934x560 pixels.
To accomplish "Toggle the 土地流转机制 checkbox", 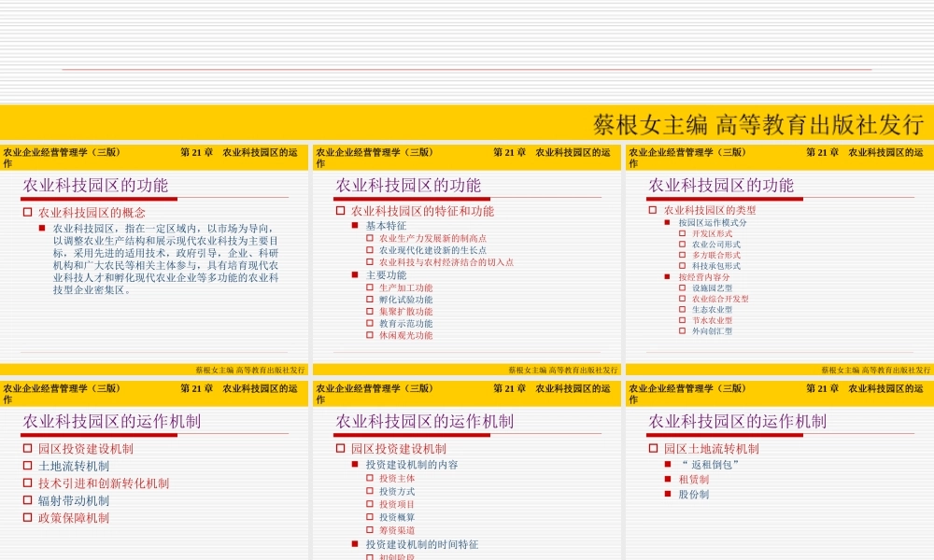I will [x=25, y=465].
